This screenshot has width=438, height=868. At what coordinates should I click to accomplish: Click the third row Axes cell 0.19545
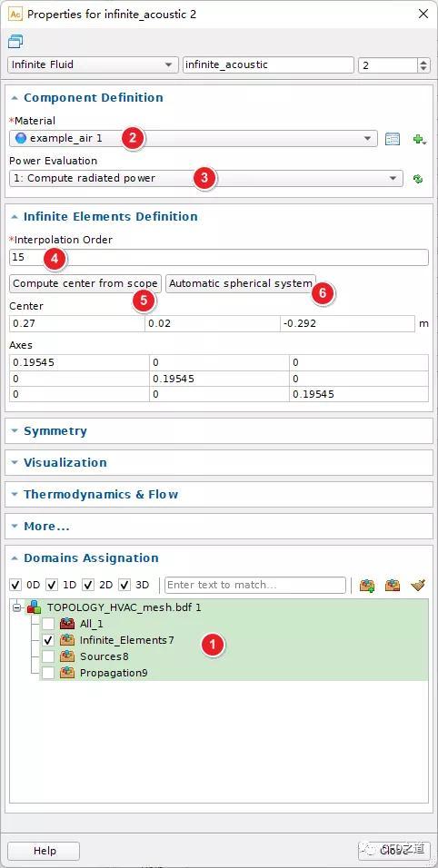click(359, 394)
